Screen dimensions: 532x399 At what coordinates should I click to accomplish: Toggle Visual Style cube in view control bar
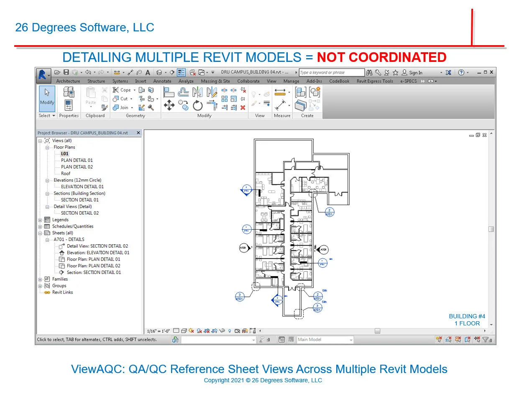(184, 331)
